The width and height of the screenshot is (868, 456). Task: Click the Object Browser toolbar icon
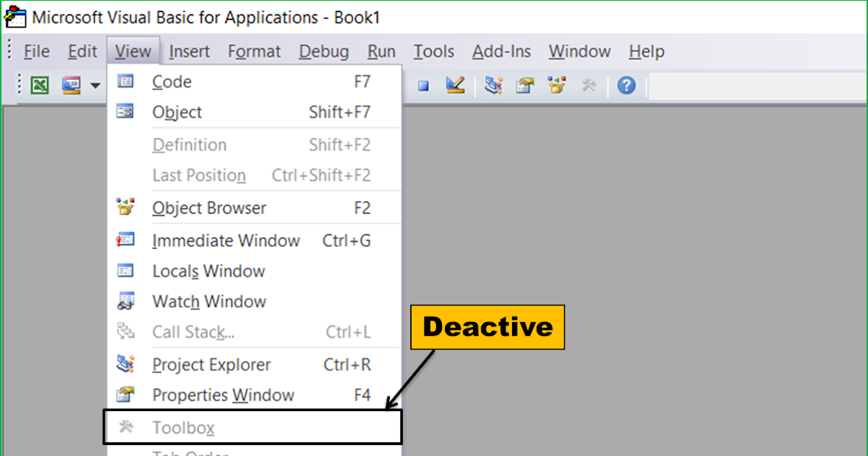[x=556, y=85]
